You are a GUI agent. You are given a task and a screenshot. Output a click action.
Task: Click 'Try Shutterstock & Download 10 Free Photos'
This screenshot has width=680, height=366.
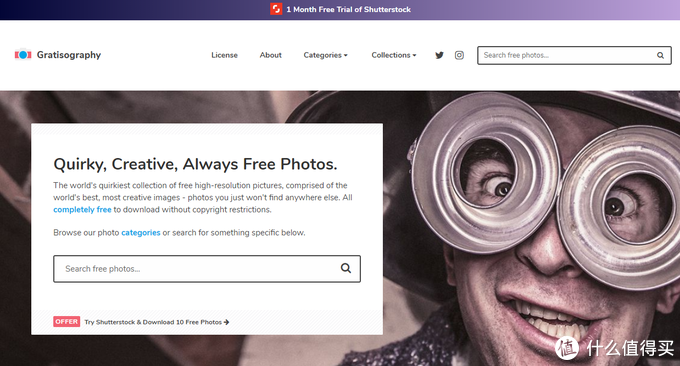pyautogui.click(x=153, y=322)
